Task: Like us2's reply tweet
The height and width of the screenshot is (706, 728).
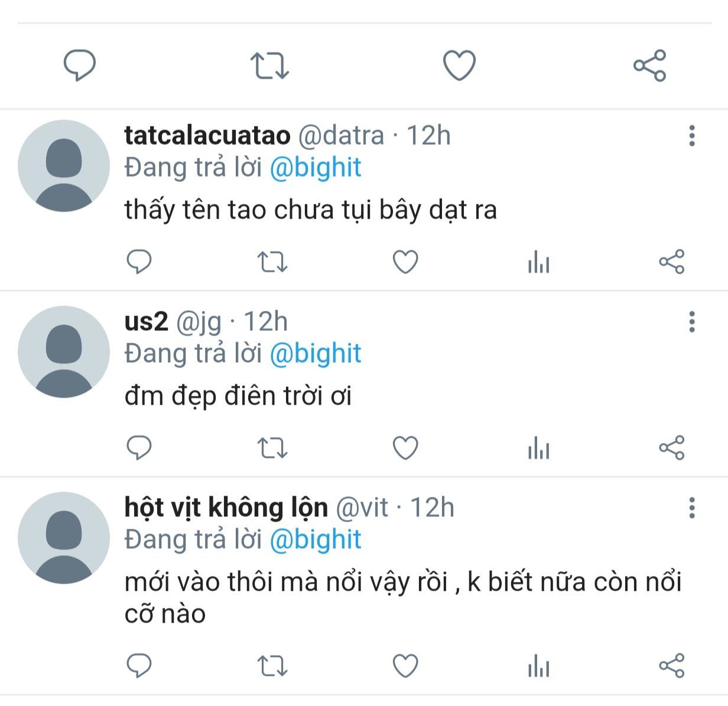Action: 405,448
